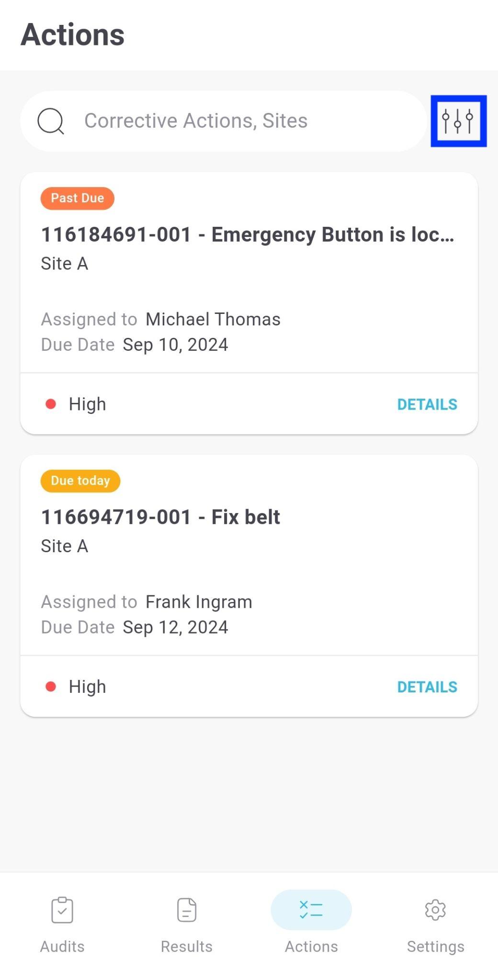Image resolution: width=498 pixels, height=980 pixels.
Task: Open the Audits clipboard icon
Action: click(62, 910)
